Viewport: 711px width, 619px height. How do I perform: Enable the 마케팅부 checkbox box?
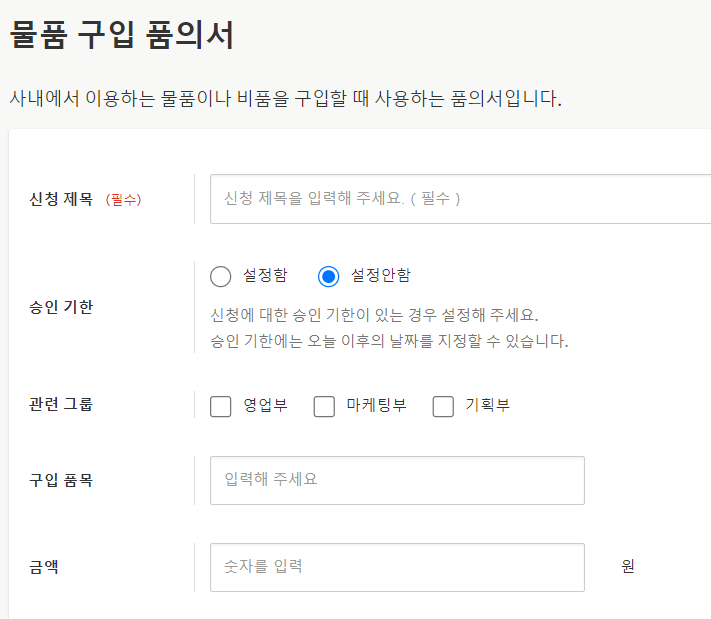(324, 406)
